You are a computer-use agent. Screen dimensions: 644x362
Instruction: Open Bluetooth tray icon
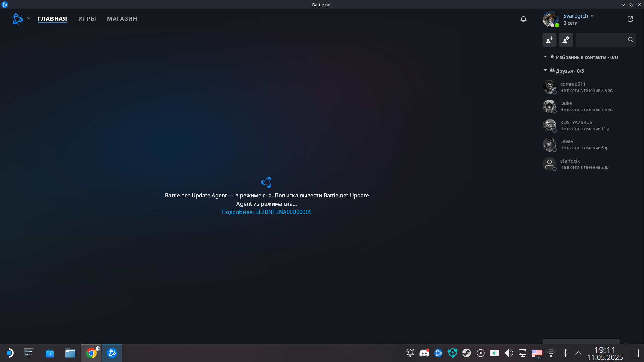(565, 353)
